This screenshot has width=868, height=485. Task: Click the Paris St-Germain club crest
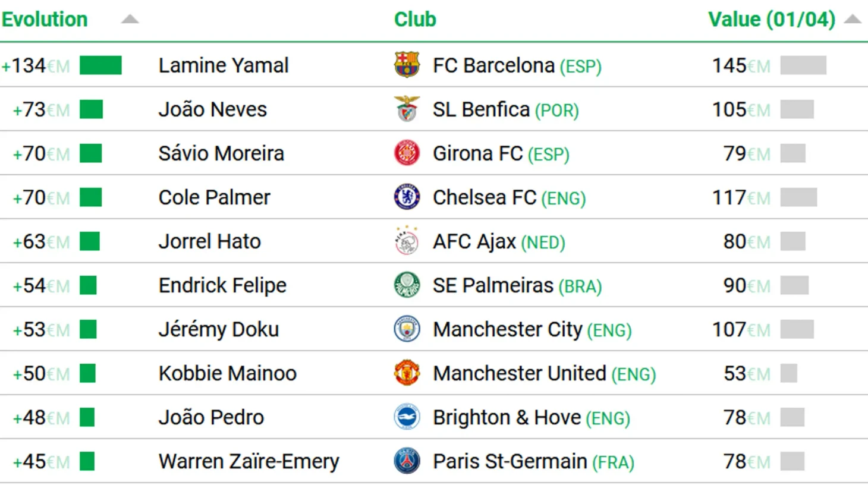tap(407, 461)
